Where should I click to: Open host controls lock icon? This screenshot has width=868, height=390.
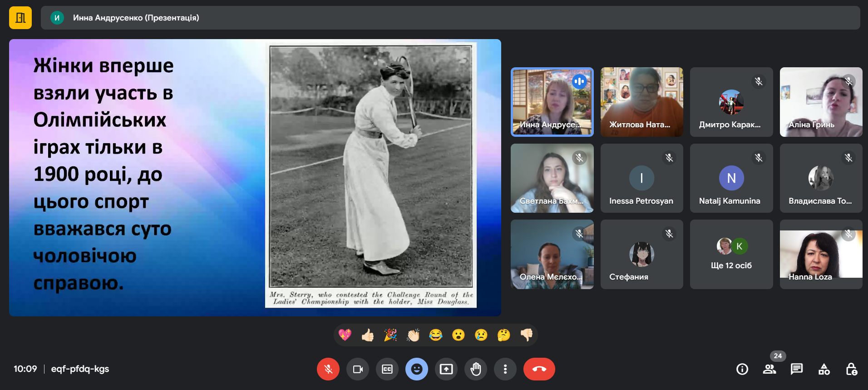pos(851,369)
